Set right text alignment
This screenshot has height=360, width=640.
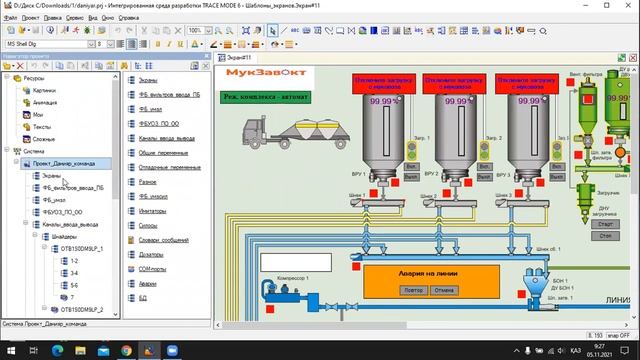(x=143, y=44)
